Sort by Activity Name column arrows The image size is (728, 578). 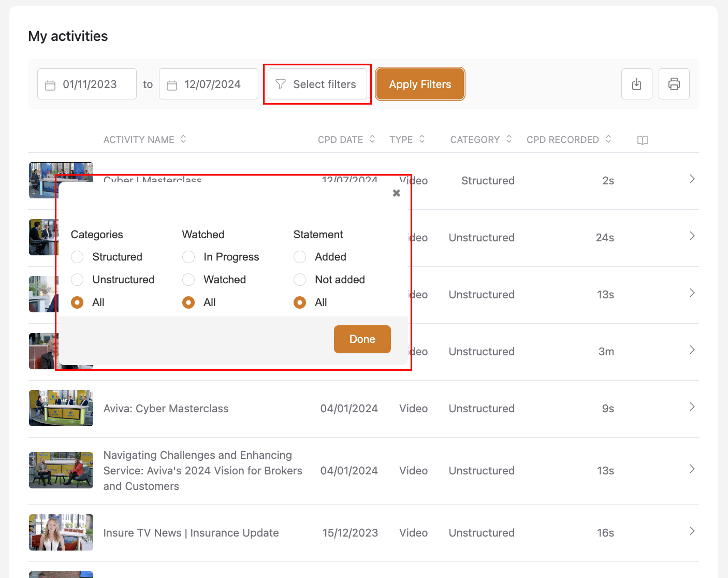[183, 139]
